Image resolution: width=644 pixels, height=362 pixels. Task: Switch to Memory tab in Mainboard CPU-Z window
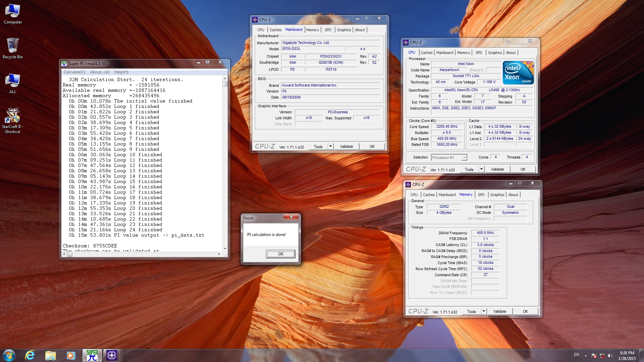(x=313, y=30)
